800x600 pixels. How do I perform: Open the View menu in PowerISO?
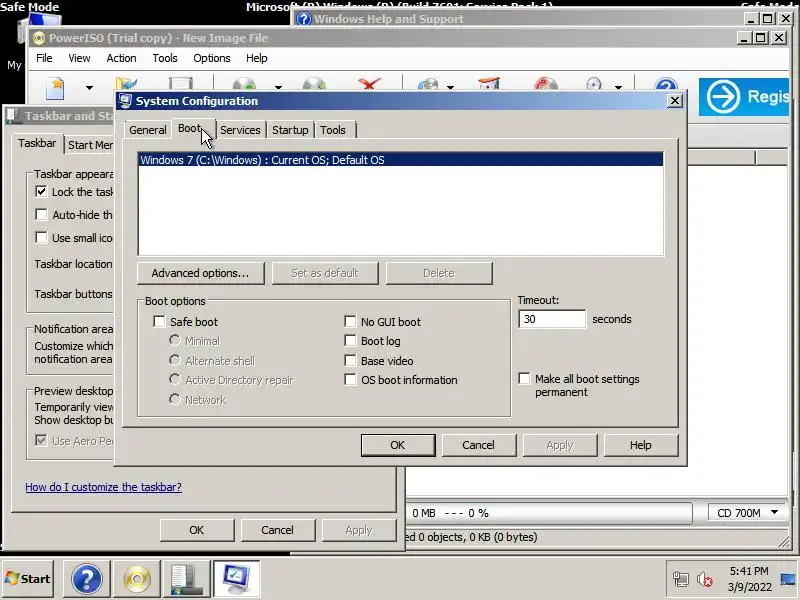(79, 58)
